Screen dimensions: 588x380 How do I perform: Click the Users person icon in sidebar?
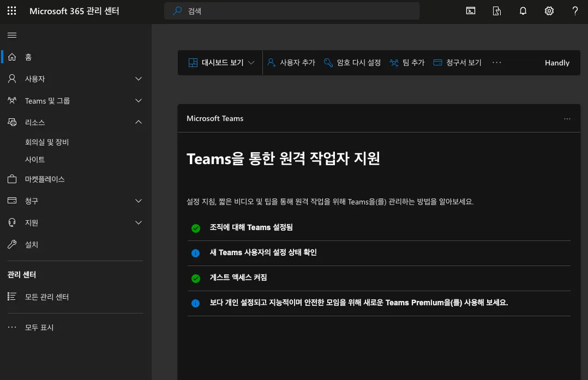click(12, 79)
